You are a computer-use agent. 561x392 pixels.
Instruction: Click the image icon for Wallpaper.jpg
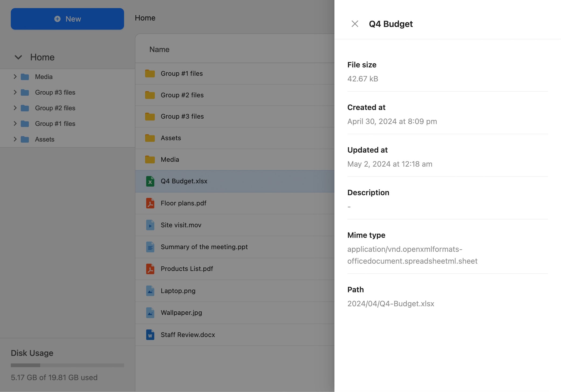coord(150,313)
